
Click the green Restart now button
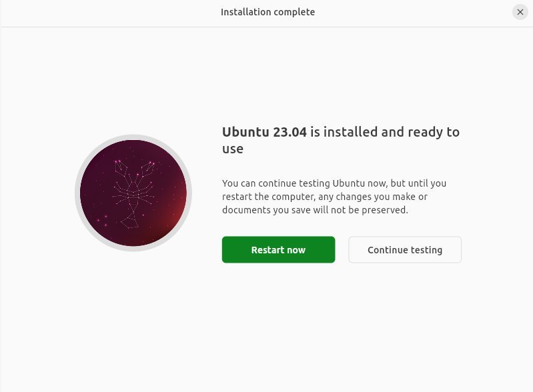[278, 250]
